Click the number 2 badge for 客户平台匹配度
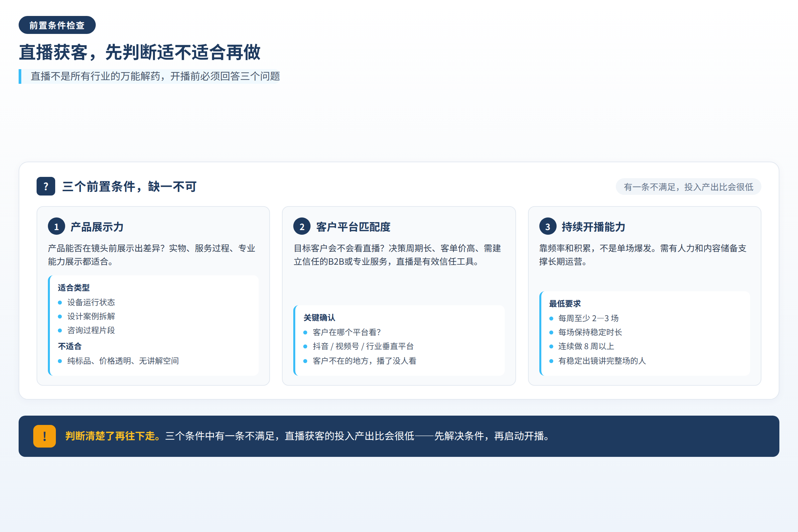The image size is (798, 532). (302, 227)
